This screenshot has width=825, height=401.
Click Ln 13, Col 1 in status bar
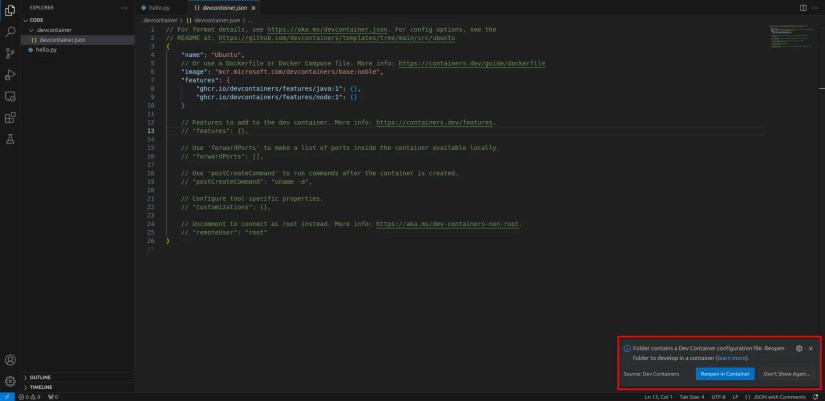658,397
